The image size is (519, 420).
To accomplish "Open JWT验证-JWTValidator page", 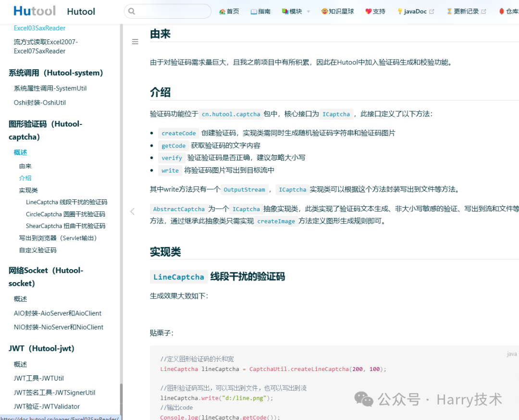I will (x=47, y=407).
